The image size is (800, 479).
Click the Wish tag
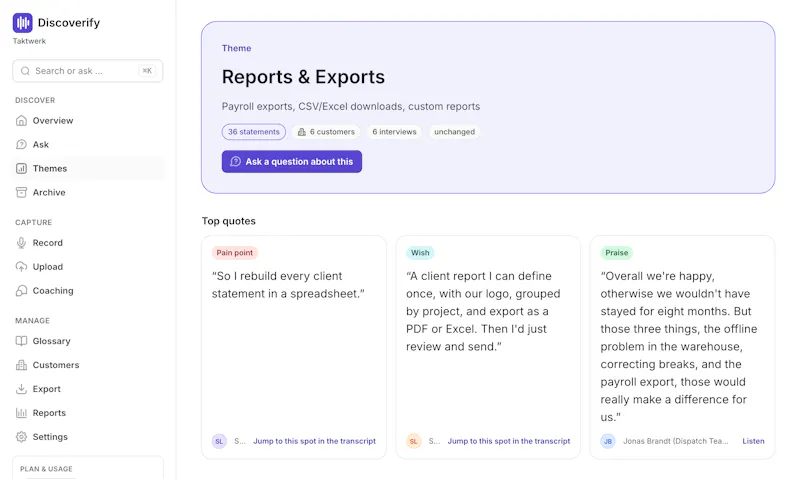tap(420, 253)
